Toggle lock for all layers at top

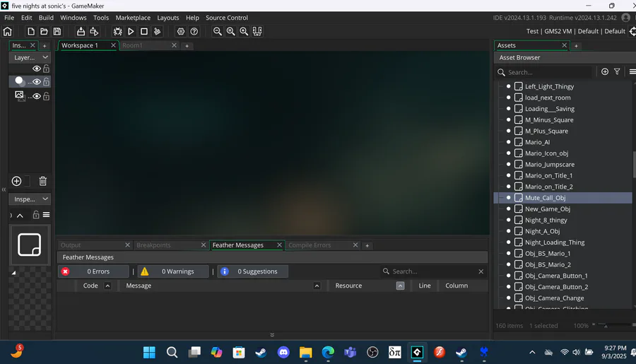point(46,69)
